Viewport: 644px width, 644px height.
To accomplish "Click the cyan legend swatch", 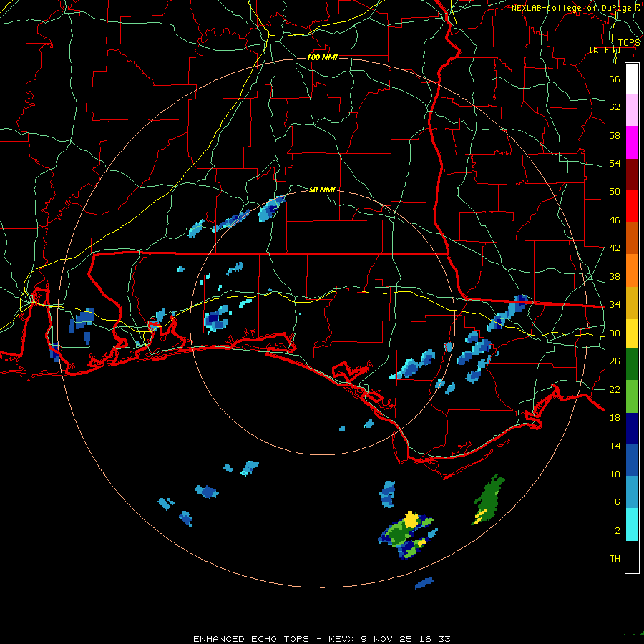I will 632,525.
